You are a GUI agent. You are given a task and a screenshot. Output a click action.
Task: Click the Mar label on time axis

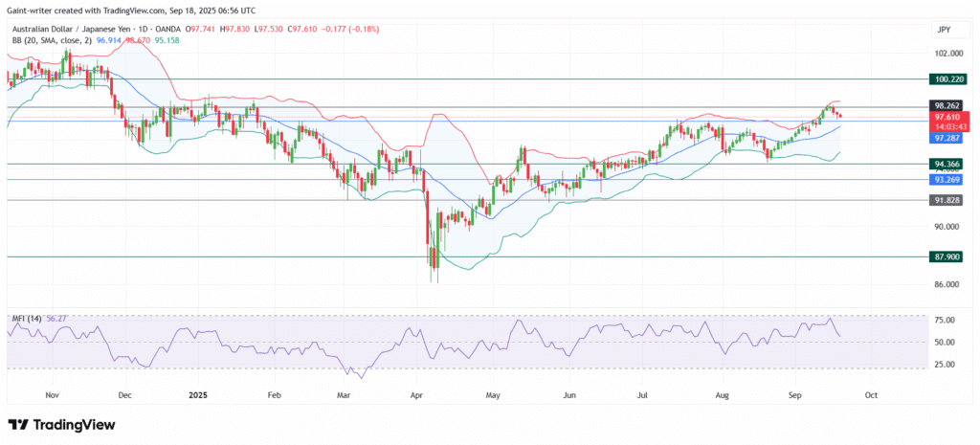tap(344, 395)
